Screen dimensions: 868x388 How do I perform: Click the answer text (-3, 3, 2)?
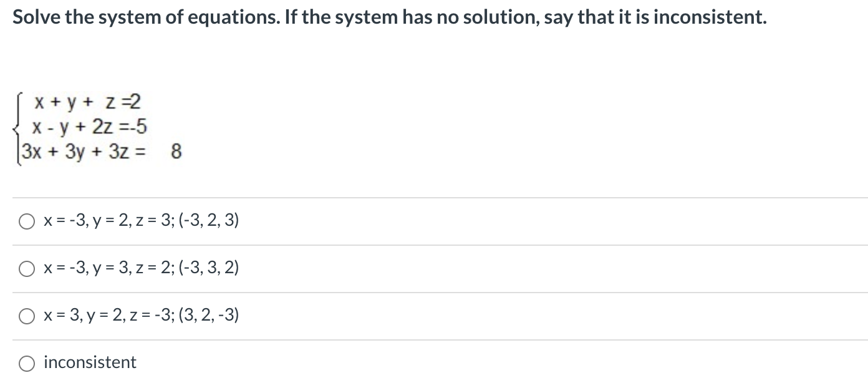[x=208, y=268]
